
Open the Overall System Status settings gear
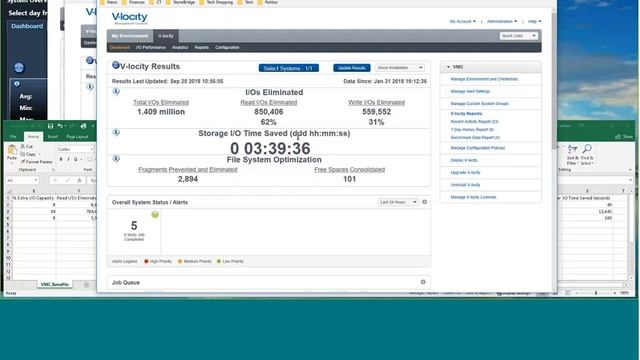pos(424,202)
